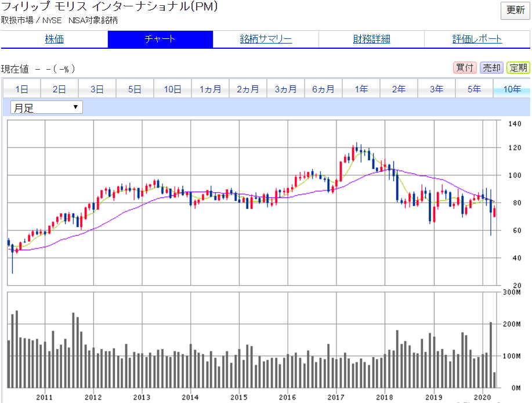
Task: Select the 1年 chart period
Action: point(361,89)
